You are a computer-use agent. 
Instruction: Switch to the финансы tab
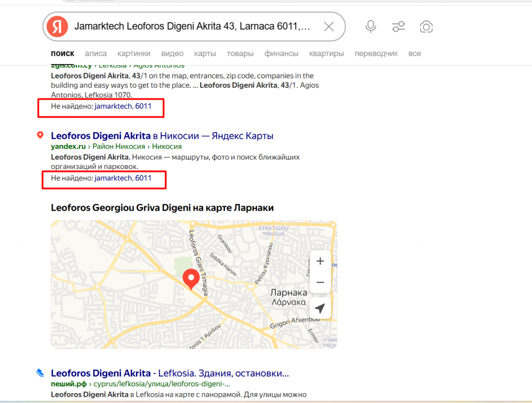(281, 54)
